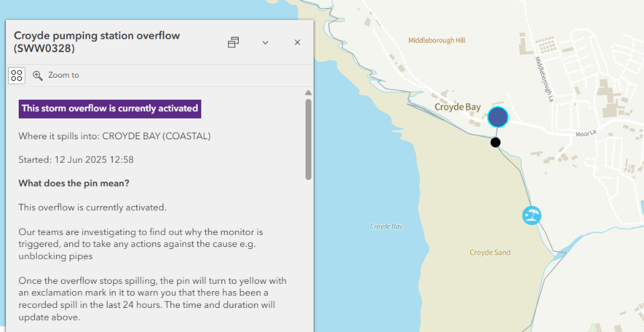
Task: Click the scrollbar up arrow
Action: (308, 93)
